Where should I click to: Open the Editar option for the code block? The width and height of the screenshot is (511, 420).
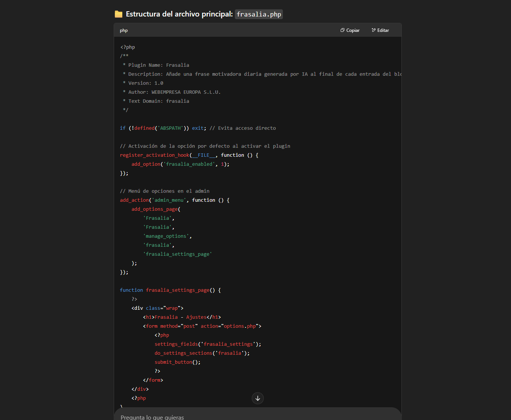pos(380,30)
